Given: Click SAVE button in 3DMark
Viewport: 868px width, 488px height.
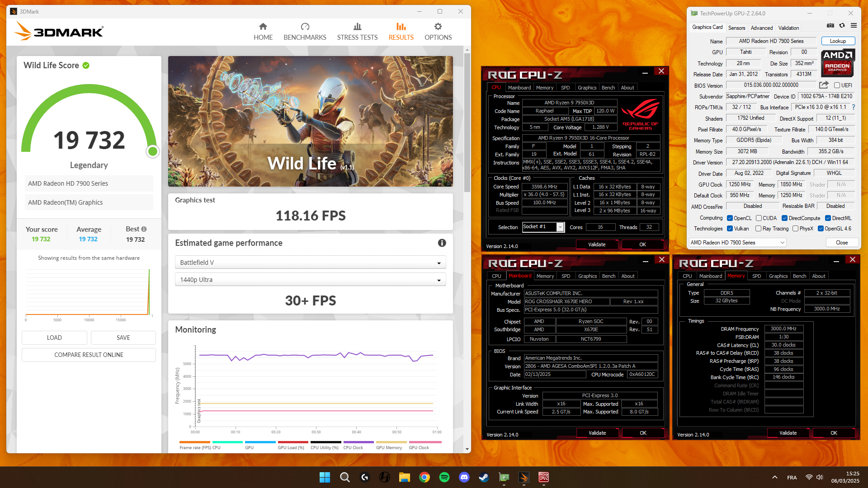Looking at the screenshot, I should click(123, 338).
